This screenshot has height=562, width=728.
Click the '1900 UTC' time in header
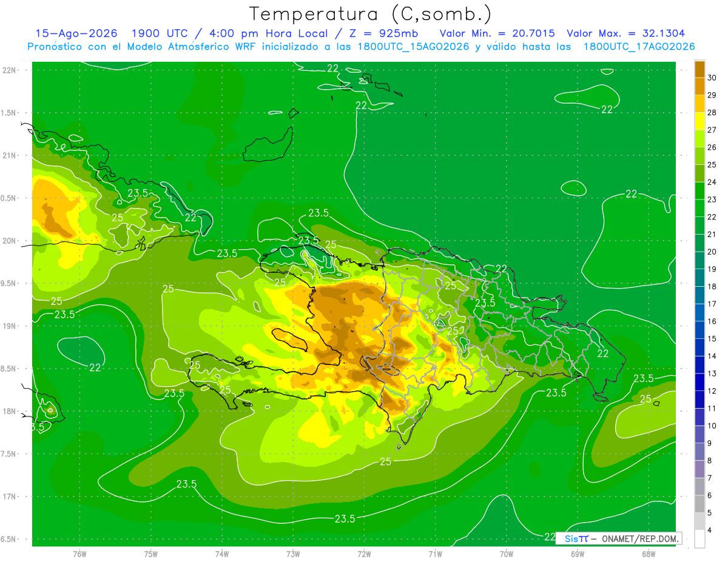click(x=161, y=33)
